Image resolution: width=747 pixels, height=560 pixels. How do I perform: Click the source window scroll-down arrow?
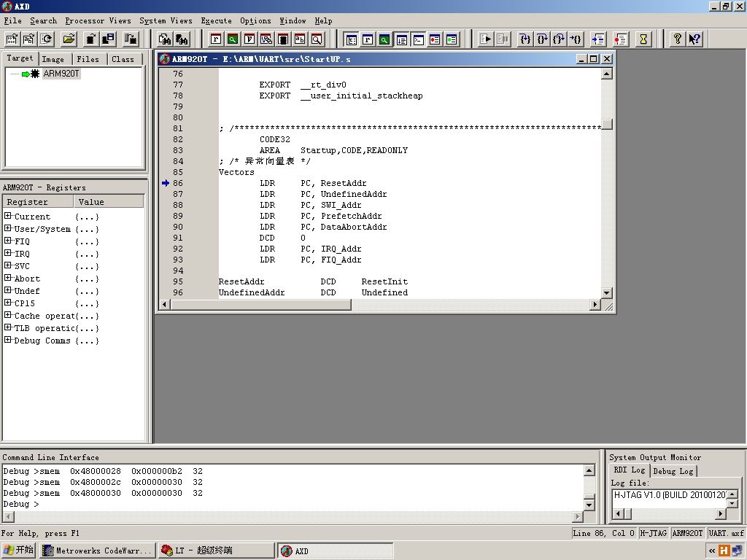pyautogui.click(x=606, y=293)
